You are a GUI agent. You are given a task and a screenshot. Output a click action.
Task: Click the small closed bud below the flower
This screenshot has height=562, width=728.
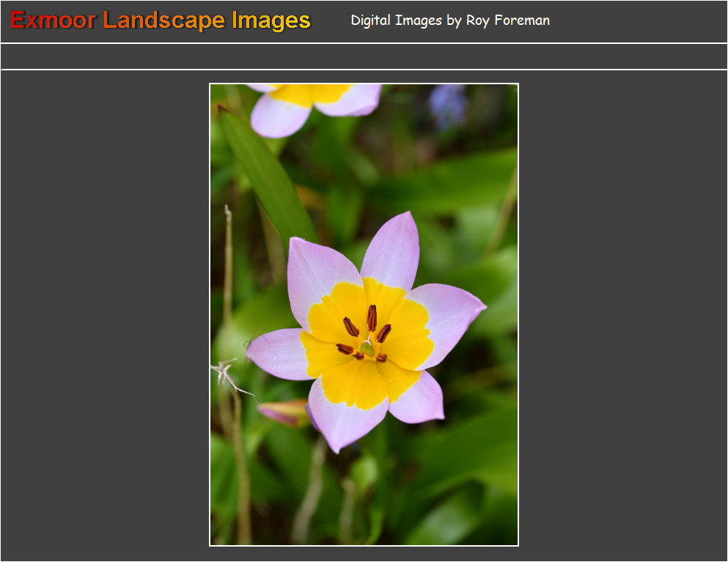click(284, 413)
